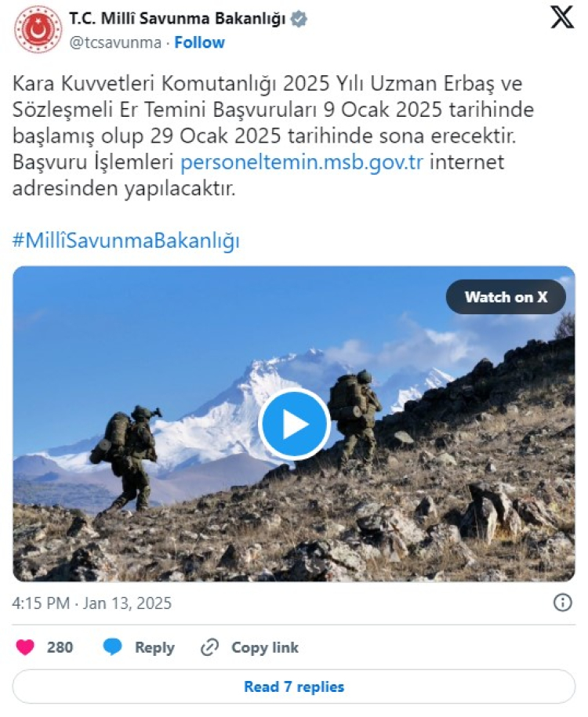Click the Reply label
The image size is (588, 717).
154,648
